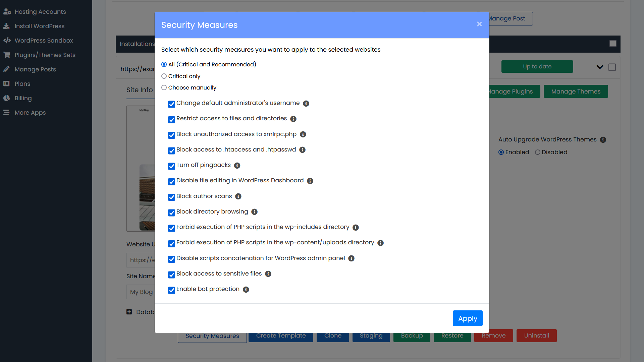Select Choose manually radio option

(x=164, y=88)
